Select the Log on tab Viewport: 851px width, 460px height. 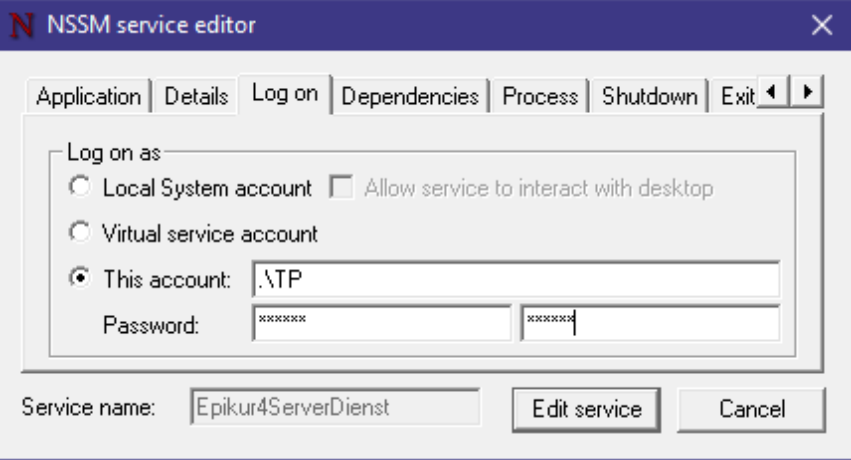pos(285,94)
